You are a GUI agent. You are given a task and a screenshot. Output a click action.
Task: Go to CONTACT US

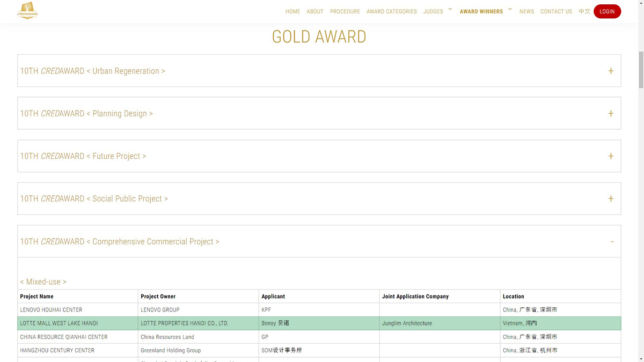[x=556, y=11]
